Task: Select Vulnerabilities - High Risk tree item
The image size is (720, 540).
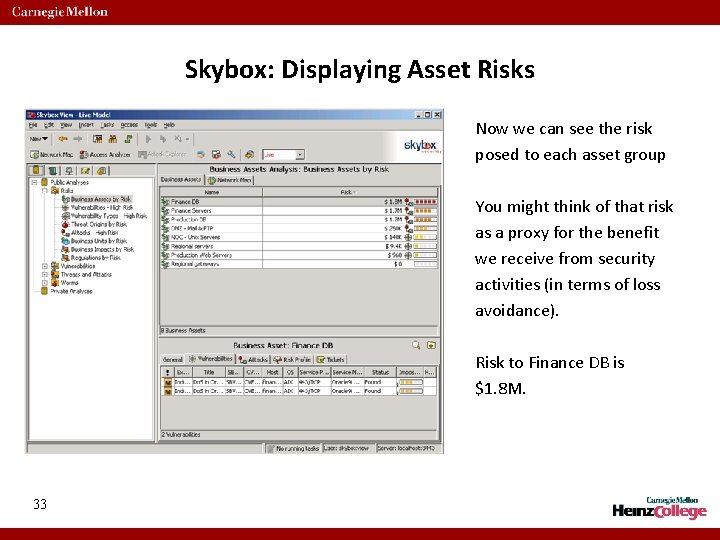Action: 97,208
